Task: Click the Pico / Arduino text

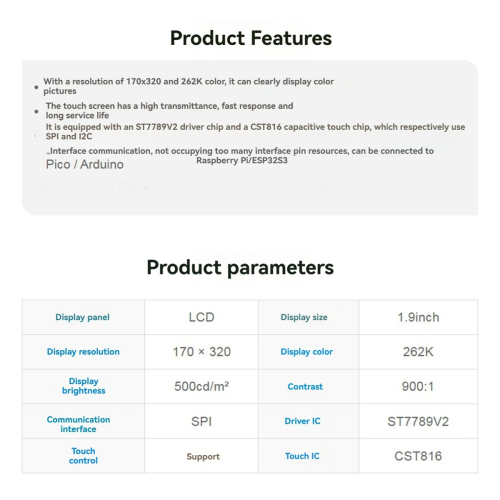Action: [x=85, y=164]
